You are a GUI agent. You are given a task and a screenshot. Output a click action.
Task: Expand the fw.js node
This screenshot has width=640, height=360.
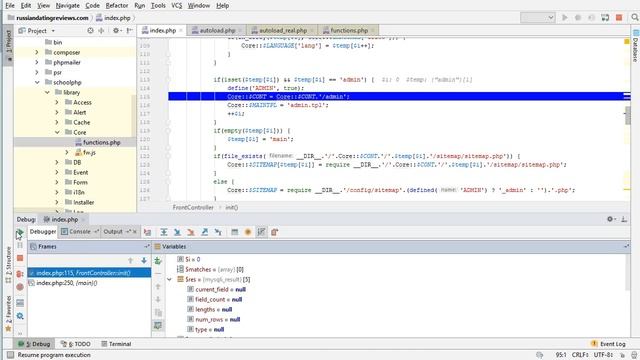pyautogui.click(x=67, y=152)
